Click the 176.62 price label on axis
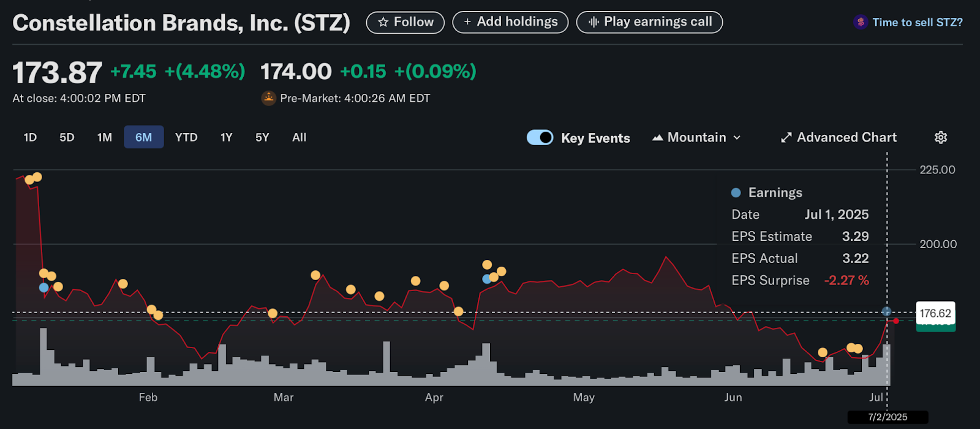Image resolution: width=980 pixels, height=429 pixels. point(935,313)
